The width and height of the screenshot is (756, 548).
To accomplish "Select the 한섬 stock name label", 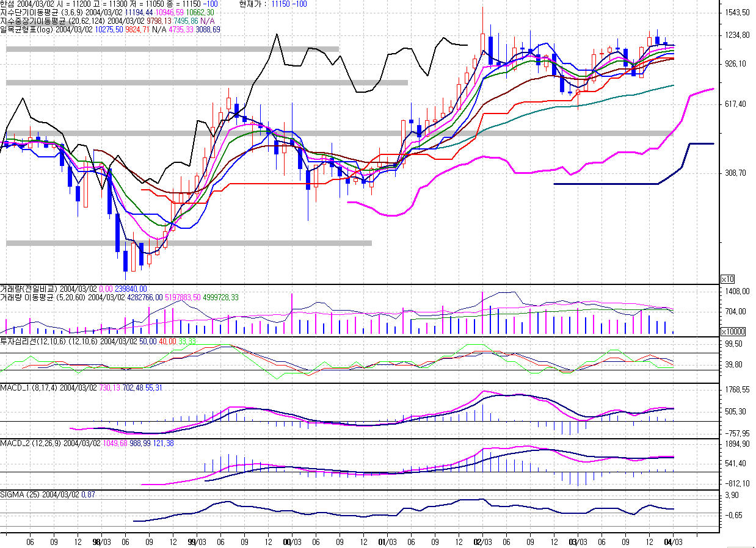I will (x=8, y=4).
